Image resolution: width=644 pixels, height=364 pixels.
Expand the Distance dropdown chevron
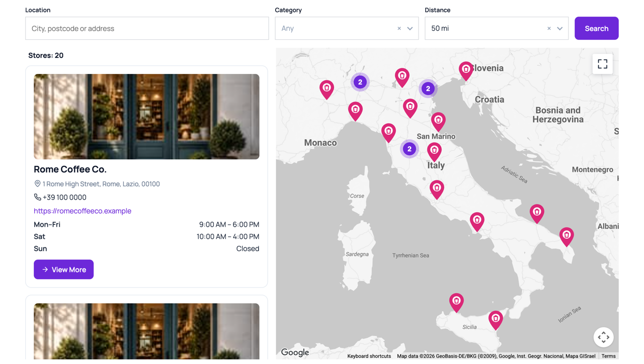pyautogui.click(x=560, y=29)
